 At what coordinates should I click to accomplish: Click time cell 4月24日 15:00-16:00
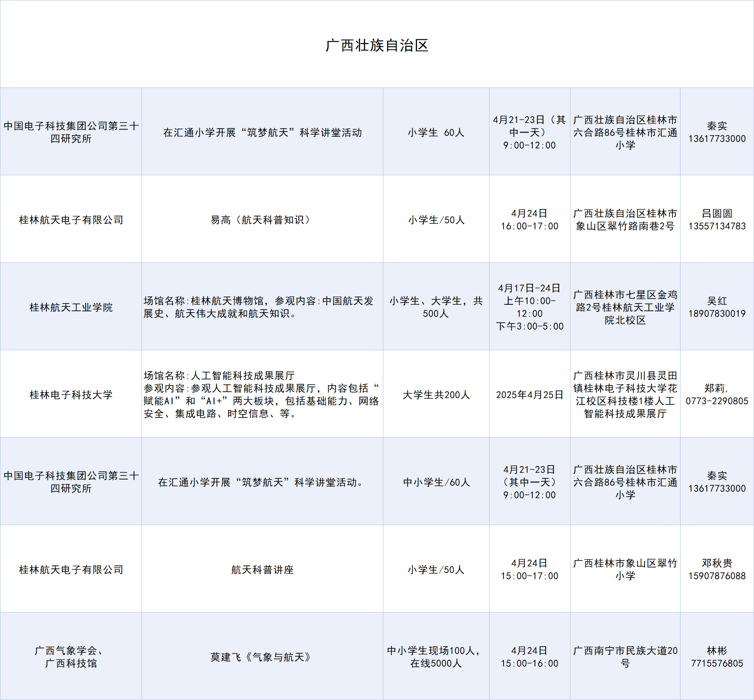pyautogui.click(x=530, y=656)
